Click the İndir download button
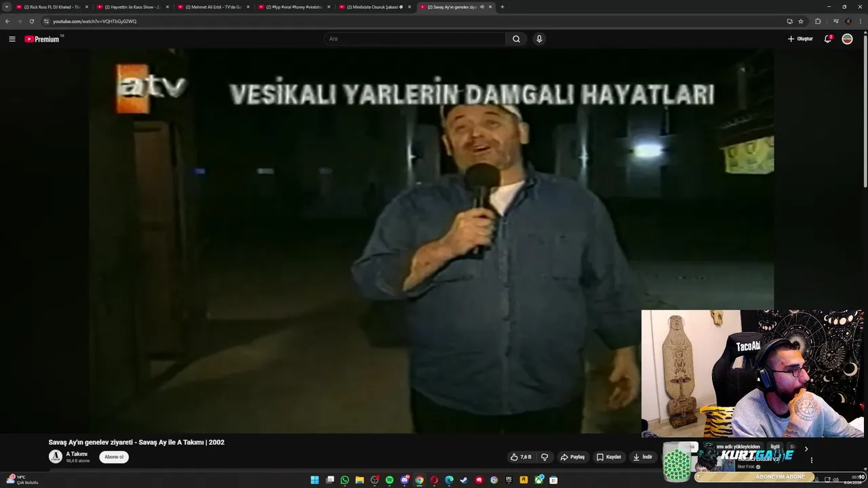Image resolution: width=868 pixels, height=488 pixels. coord(643,457)
